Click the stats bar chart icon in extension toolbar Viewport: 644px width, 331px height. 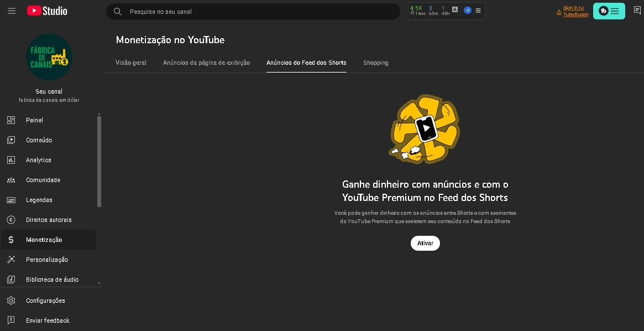coord(455,10)
